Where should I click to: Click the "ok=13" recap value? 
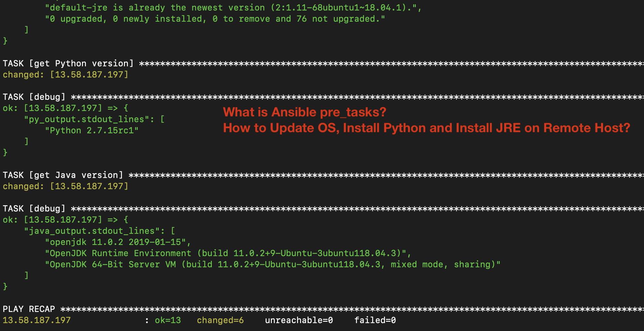168,320
